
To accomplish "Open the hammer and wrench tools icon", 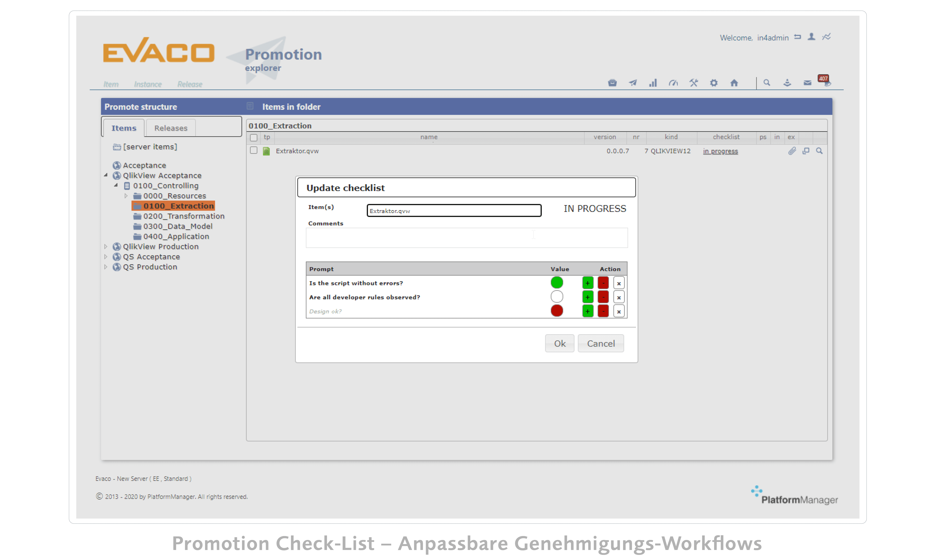I will [x=694, y=83].
